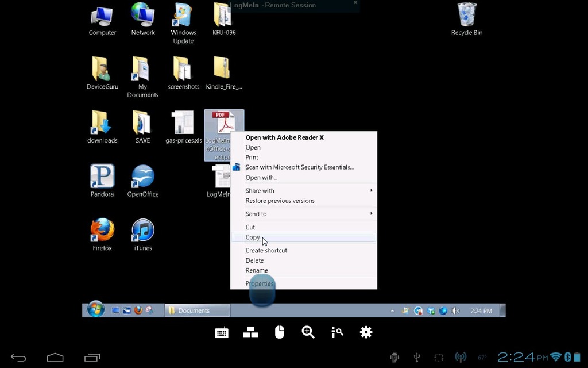The image size is (588, 368).
Task: Choose Open with Adobe Reader X
Action: (x=303, y=137)
